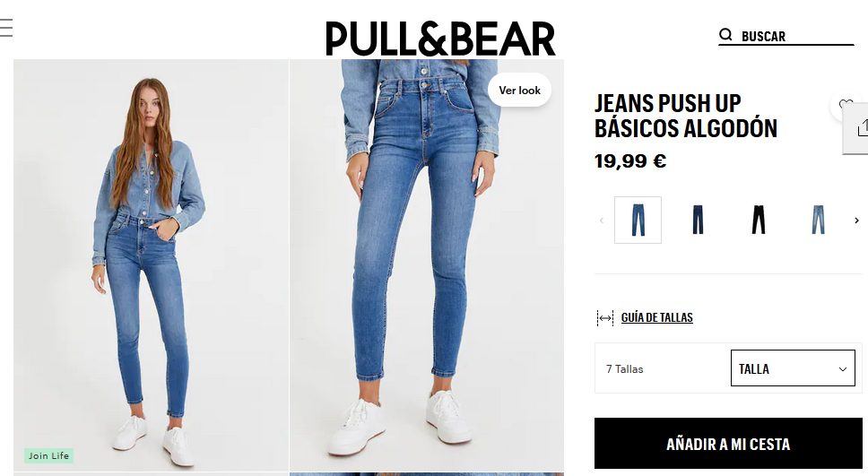868x476 pixels.
Task: Open the TALLA size dropdown
Action: pyautogui.click(x=793, y=368)
